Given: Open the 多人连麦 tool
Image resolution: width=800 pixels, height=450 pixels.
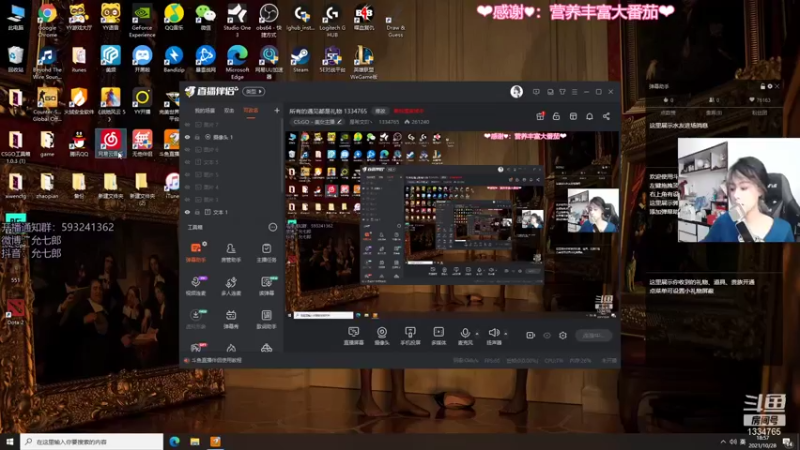Looking at the screenshot, I should tap(231, 286).
